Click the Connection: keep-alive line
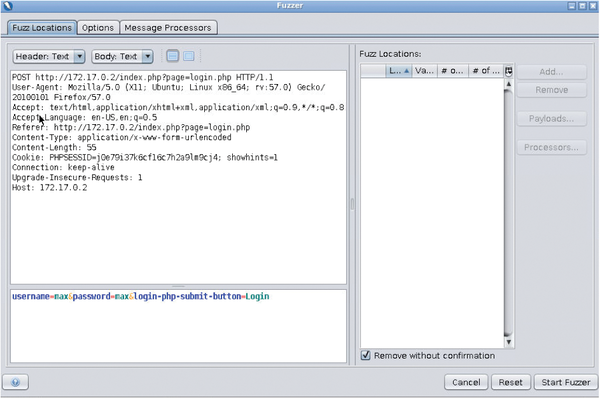 pyautogui.click(x=63, y=168)
